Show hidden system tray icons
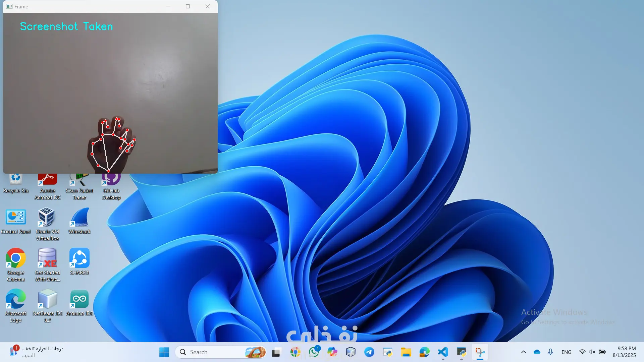Image resolution: width=644 pixels, height=362 pixels. (524, 352)
